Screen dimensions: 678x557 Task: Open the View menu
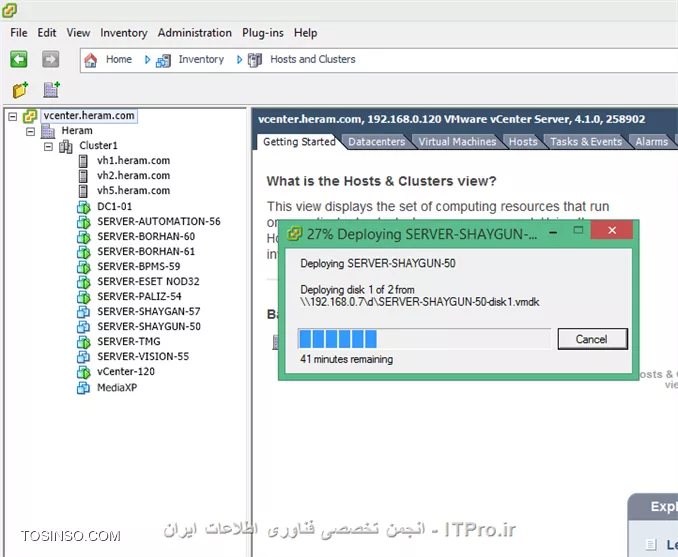78,33
